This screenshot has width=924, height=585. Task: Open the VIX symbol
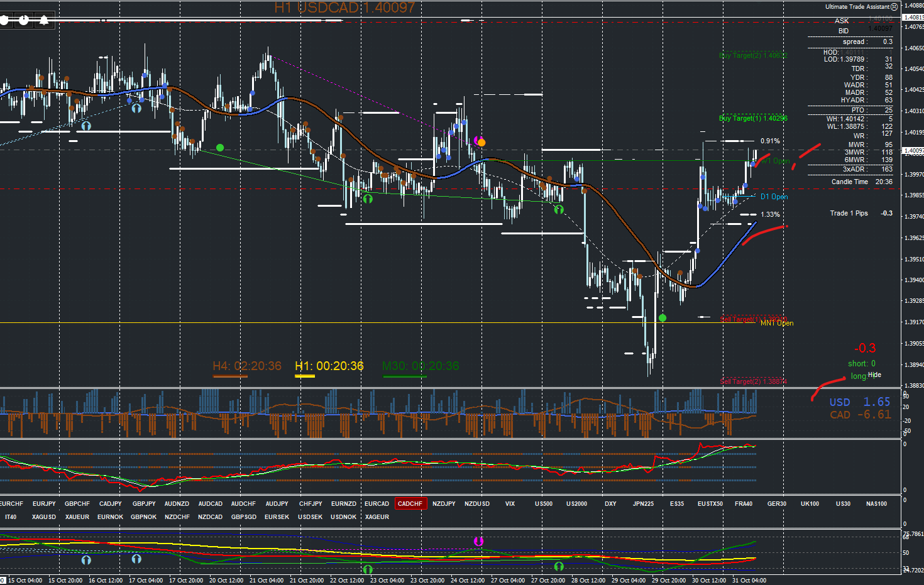(x=510, y=503)
